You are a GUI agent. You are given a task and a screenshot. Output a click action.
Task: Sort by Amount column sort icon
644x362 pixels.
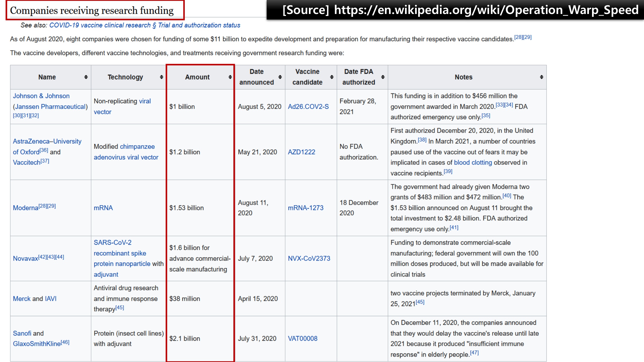[230, 77]
